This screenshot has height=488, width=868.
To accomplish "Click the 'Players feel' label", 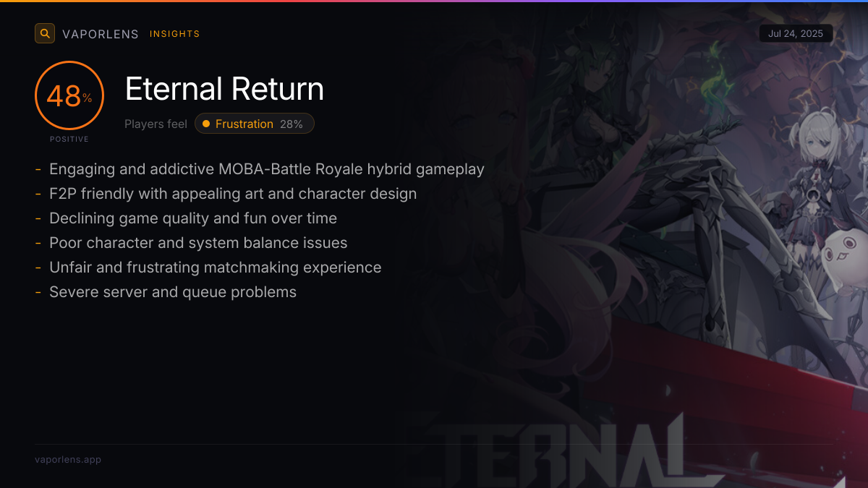I will pos(156,124).
